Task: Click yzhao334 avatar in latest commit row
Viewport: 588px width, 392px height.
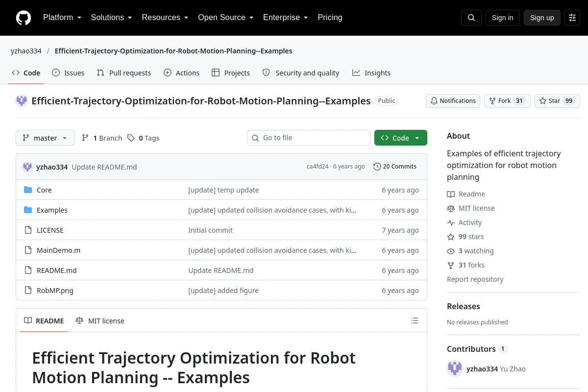Action: (x=27, y=167)
